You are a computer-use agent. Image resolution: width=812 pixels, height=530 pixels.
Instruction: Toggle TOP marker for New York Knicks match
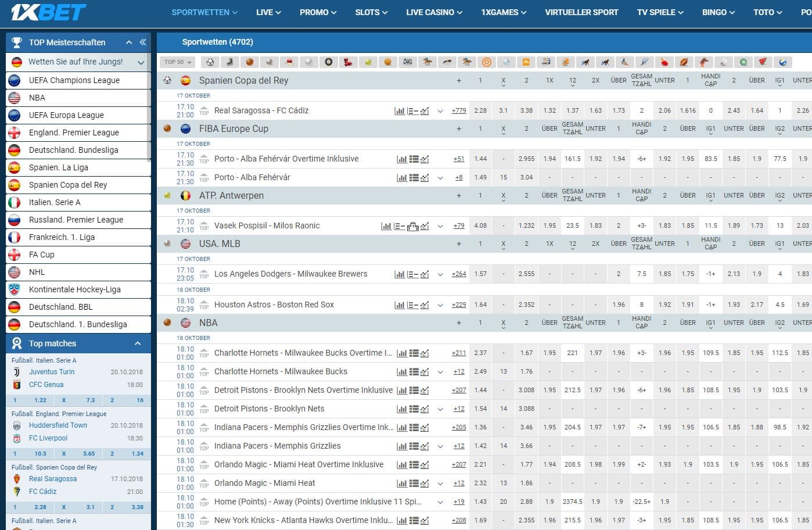204,520
